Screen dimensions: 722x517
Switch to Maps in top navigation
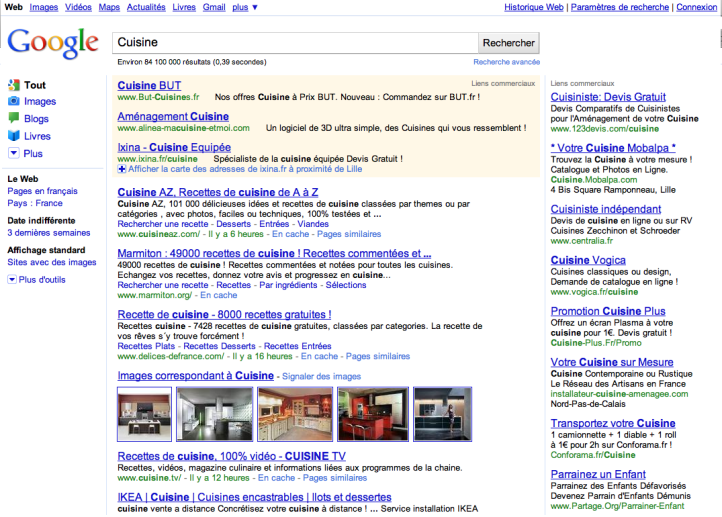point(109,7)
